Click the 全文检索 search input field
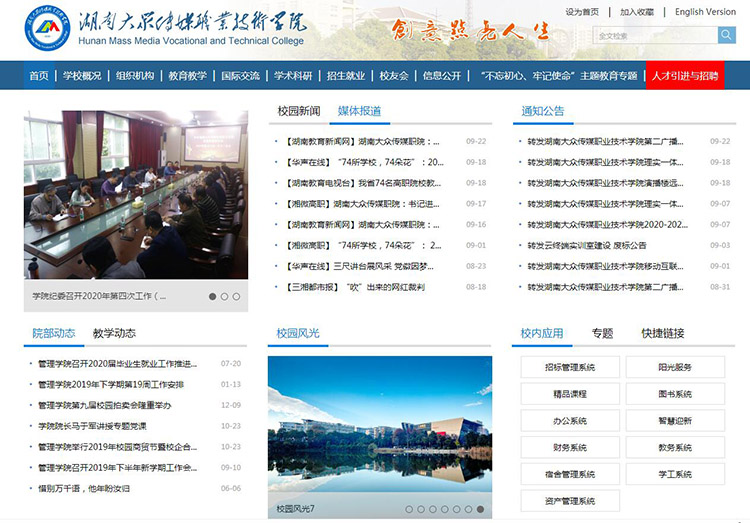This screenshot has height=523, width=750. pos(655,35)
